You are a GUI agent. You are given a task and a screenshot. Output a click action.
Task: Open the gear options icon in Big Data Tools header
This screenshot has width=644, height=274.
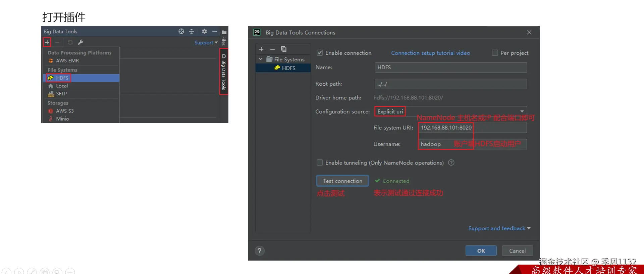[x=204, y=31]
